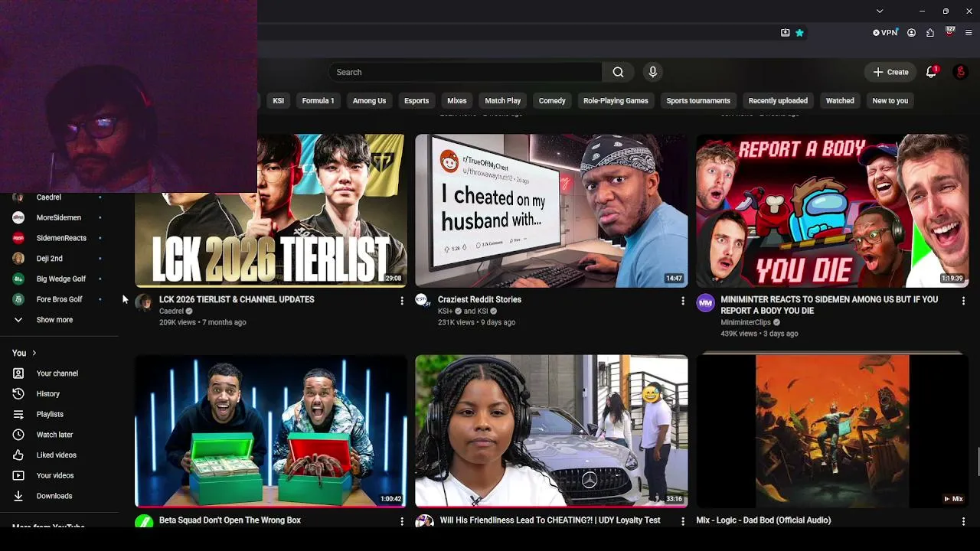980x551 pixels.
Task: Click the install app icon in address bar
Action: (x=785, y=33)
